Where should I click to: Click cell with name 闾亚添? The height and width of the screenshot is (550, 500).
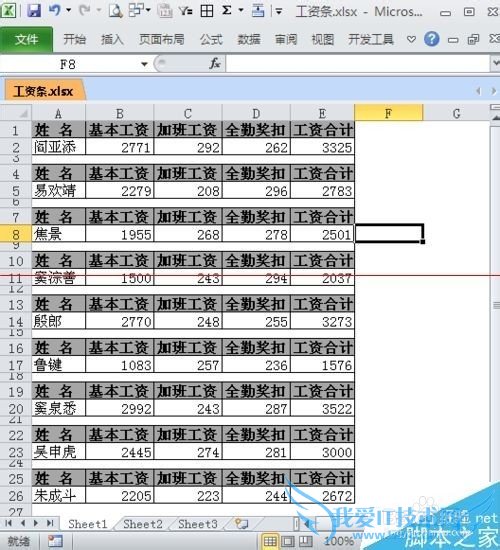click(x=58, y=147)
